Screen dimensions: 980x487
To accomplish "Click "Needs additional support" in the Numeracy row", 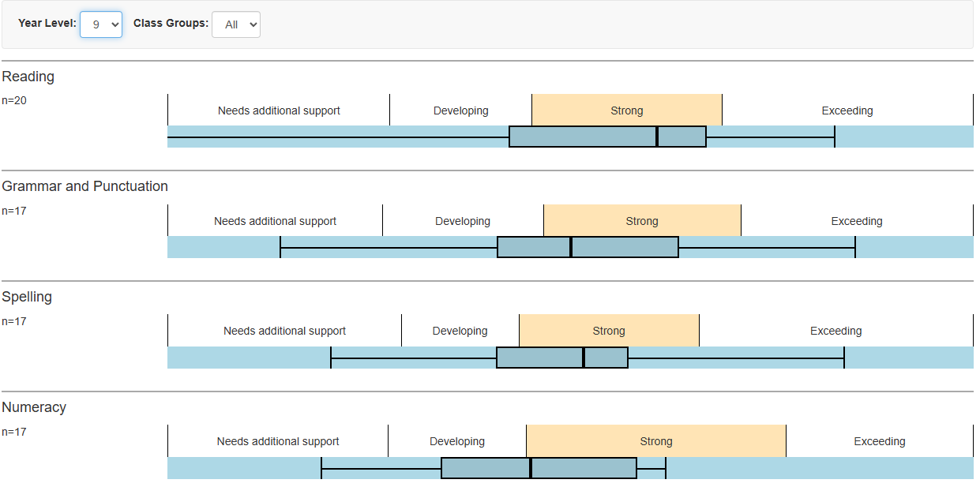I will tap(278, 441).
